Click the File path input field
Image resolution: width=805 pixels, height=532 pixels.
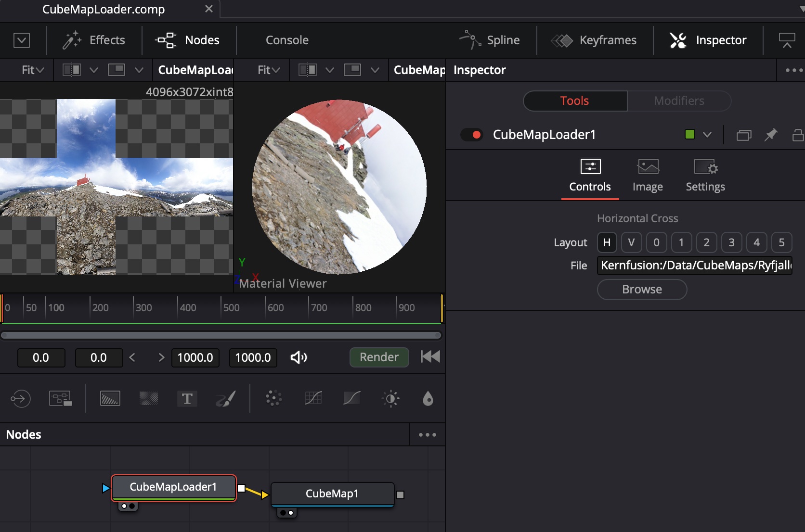tap(695, 266)
